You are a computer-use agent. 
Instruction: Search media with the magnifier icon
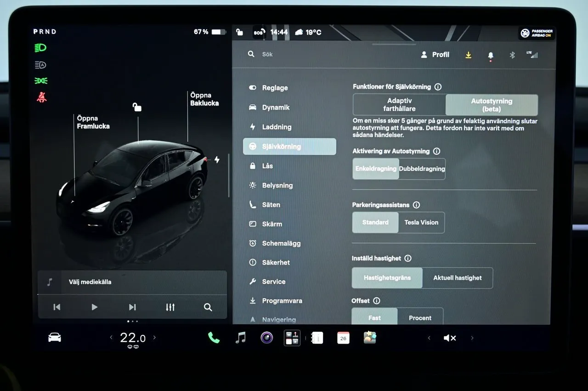pos(208,307)
